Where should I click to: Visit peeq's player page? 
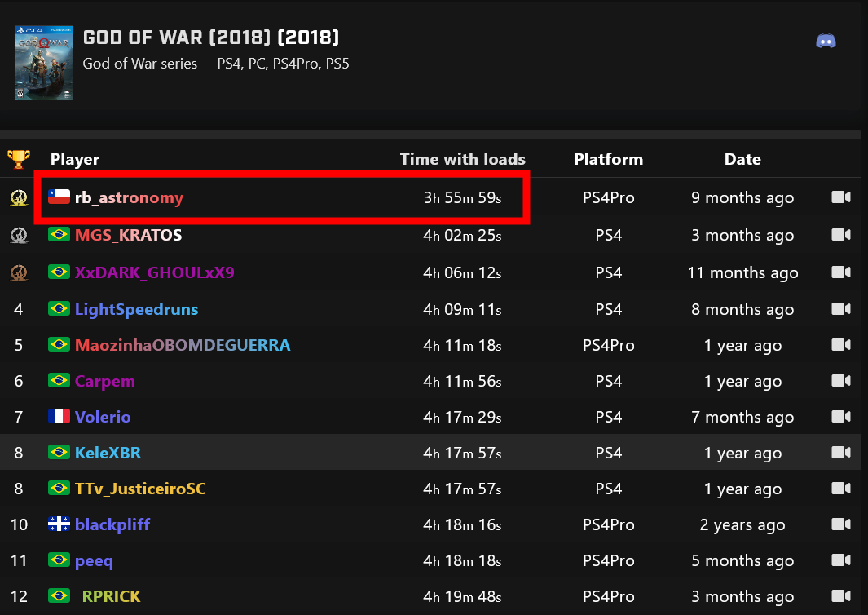(94, 561)
